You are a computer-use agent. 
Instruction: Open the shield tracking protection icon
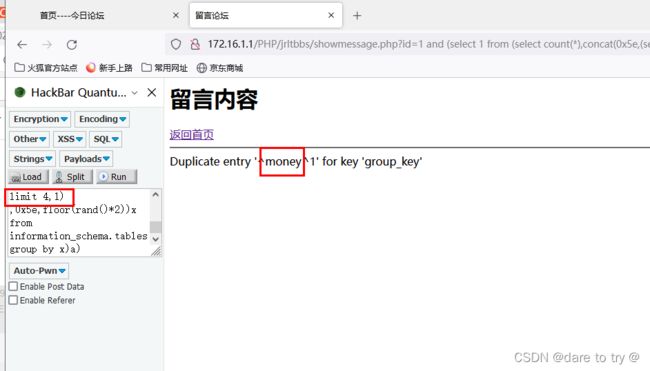point(176,44)
